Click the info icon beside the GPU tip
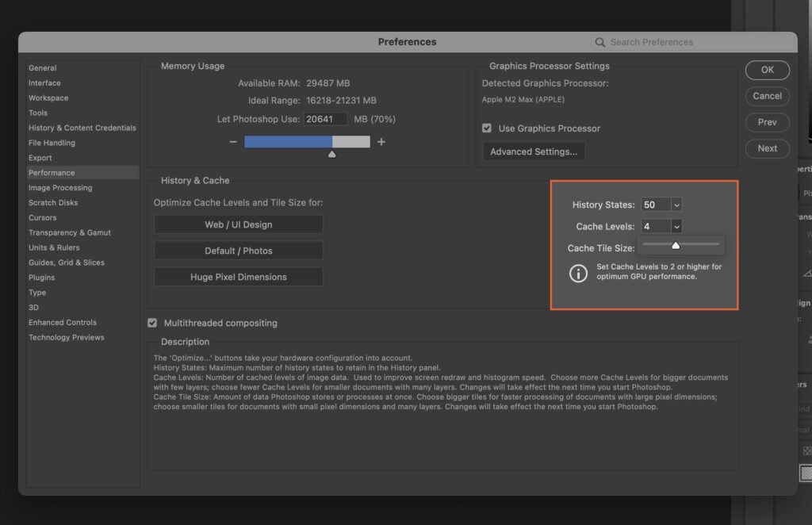This screenshot has height=525, width=812. point(578,274)
